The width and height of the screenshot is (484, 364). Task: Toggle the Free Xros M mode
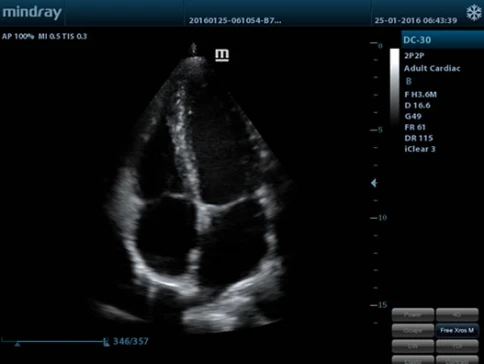(457, 330)
